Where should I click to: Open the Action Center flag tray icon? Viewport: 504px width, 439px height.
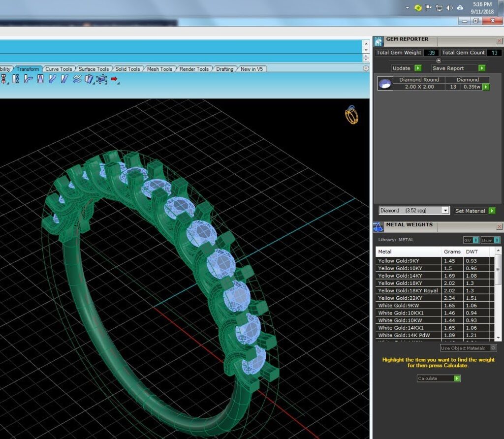pos(428,8)
